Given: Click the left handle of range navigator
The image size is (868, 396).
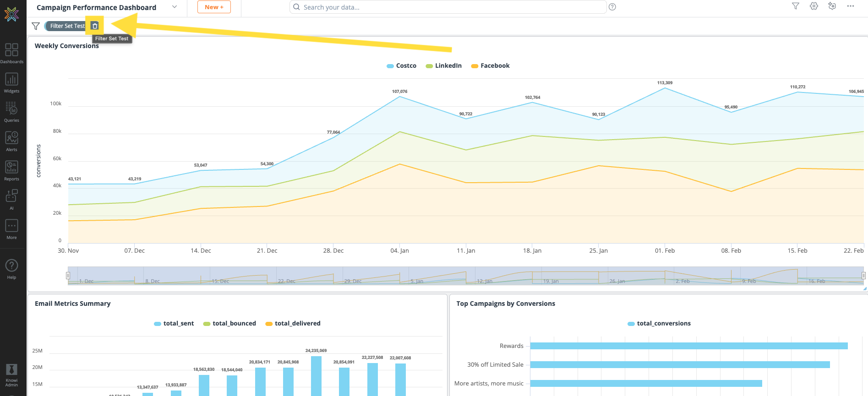Looking at the screenshot, I should coord(68,276).
